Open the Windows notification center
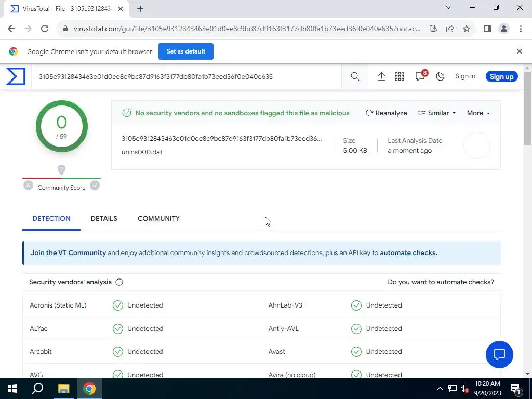The image size is (532, 399). [515, 389]
